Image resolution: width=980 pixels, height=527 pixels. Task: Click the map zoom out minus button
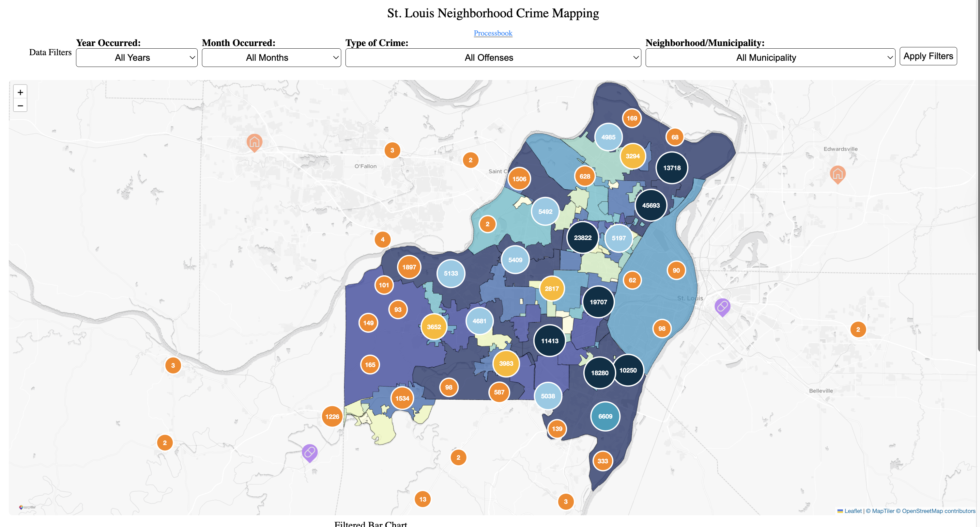(x=20, y=105)
